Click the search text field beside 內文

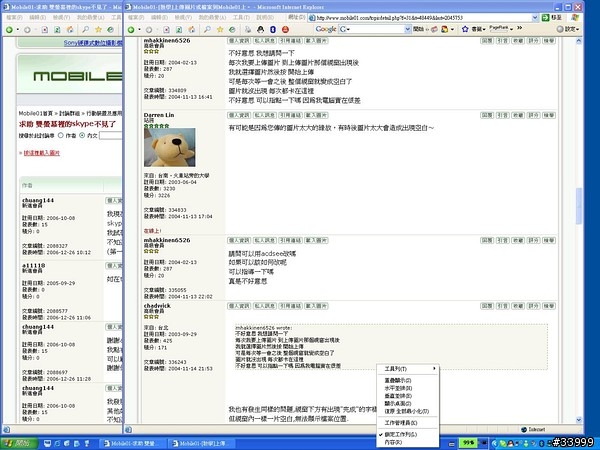pyautogui.click(x=111, y=135)
